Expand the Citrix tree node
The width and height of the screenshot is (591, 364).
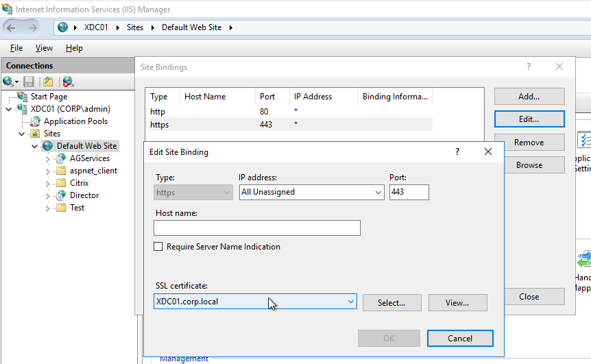click(x=47, y=184)
